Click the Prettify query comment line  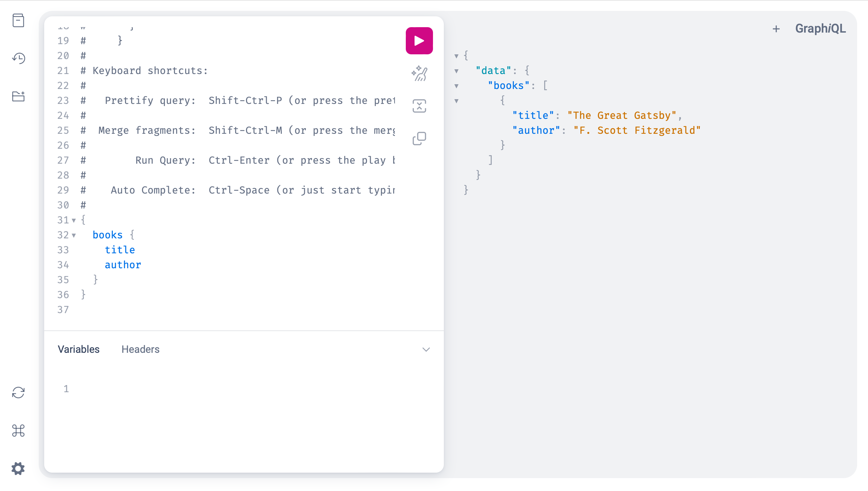tap(238, 101)
